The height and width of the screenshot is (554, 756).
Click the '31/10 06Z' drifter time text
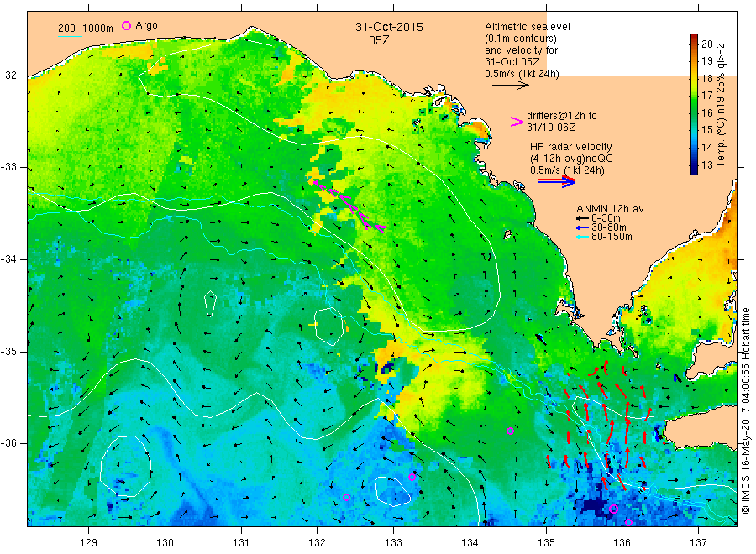coord(551,128)
